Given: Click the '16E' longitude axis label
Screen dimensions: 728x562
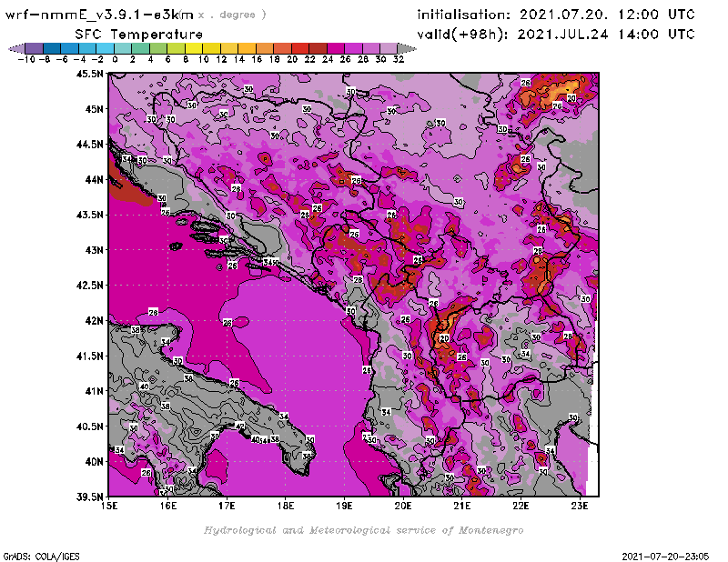Looking at the screenshot, I should point(168,506).
